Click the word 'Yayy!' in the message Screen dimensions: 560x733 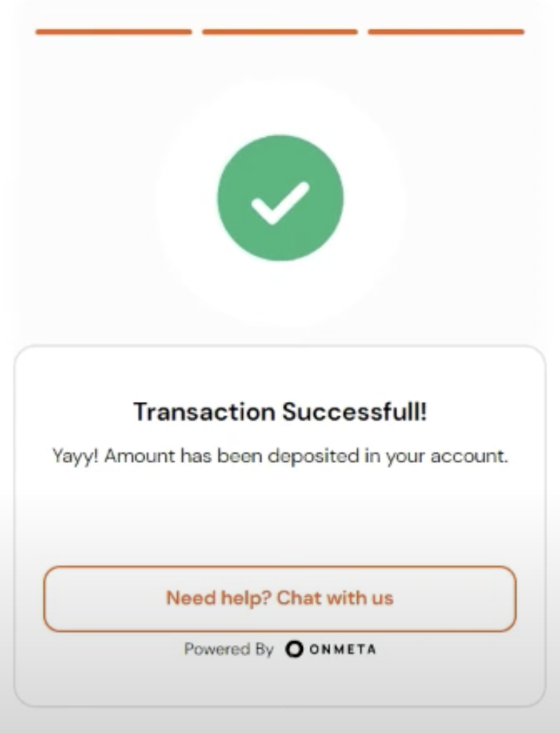76,456
